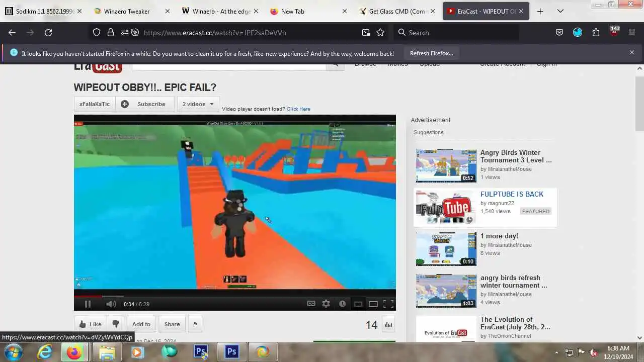644x362 pixels.
Task: Open the Add to menu
Action: 141,324
